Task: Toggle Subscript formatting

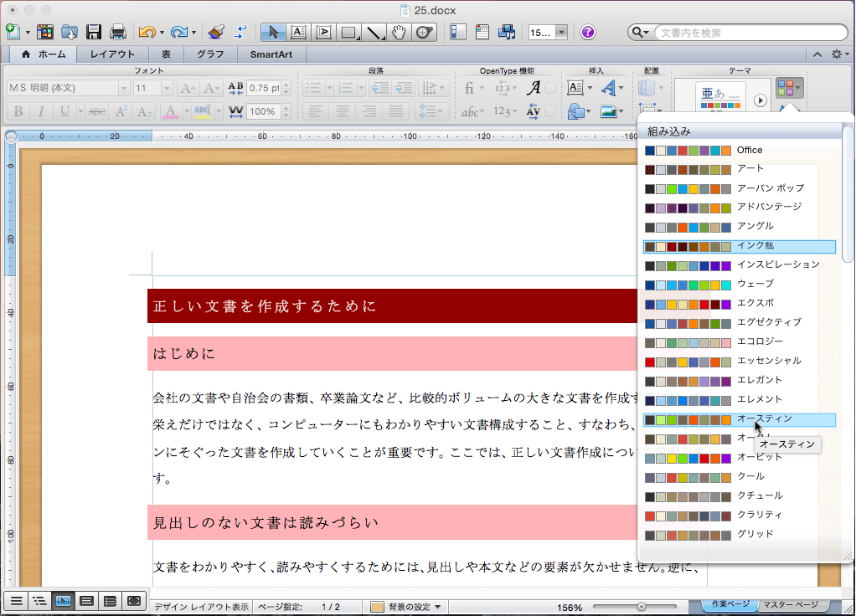Action: 144,112
